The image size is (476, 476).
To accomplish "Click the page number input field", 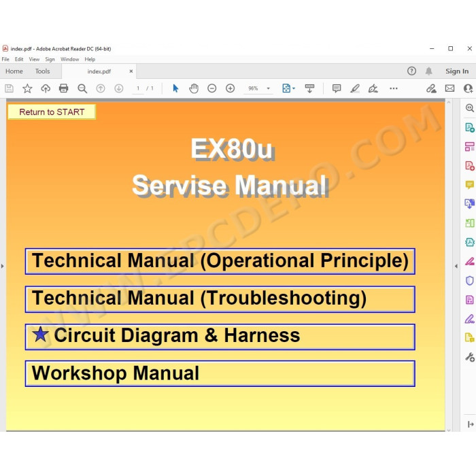I will 138,88.
